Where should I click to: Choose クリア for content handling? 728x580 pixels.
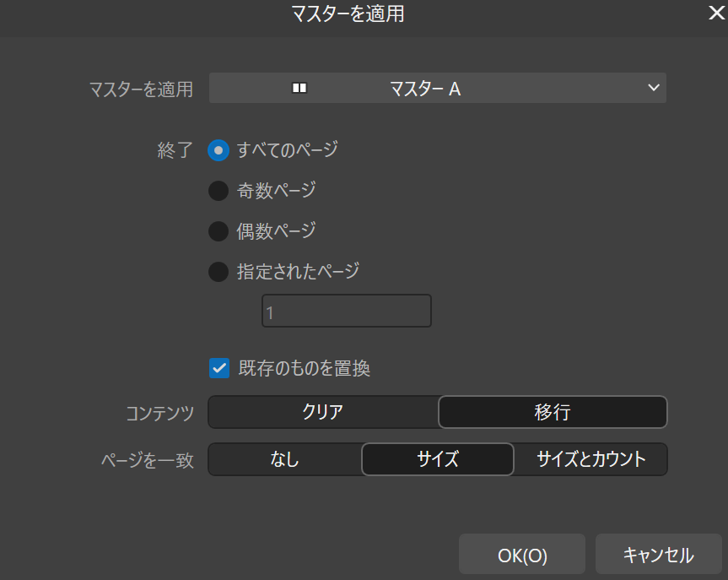(x=323, y=412)
